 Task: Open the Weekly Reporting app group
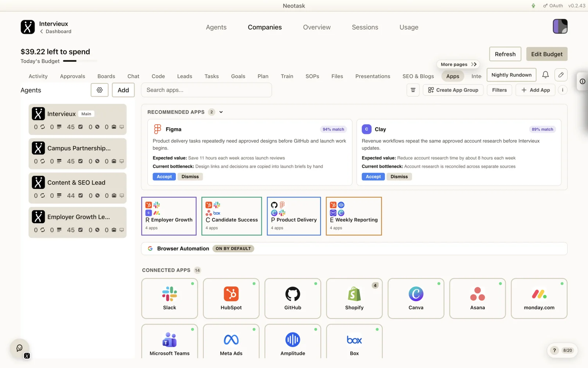point(354,216)
